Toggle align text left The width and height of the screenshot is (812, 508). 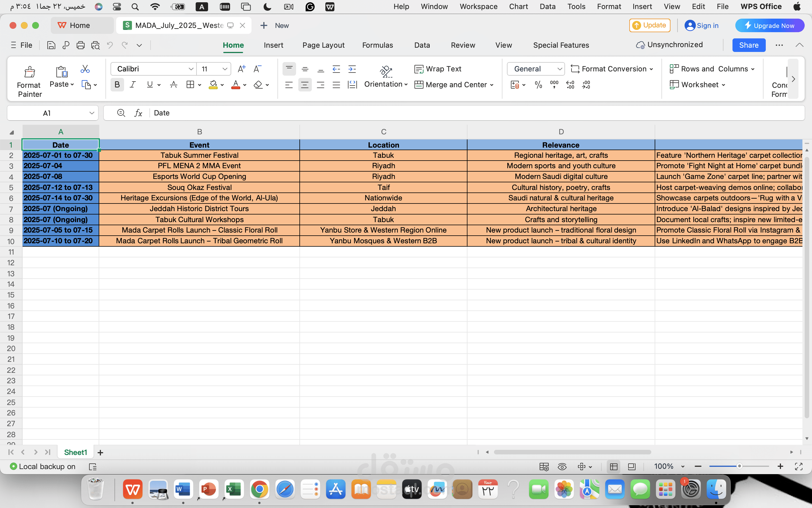289,85
